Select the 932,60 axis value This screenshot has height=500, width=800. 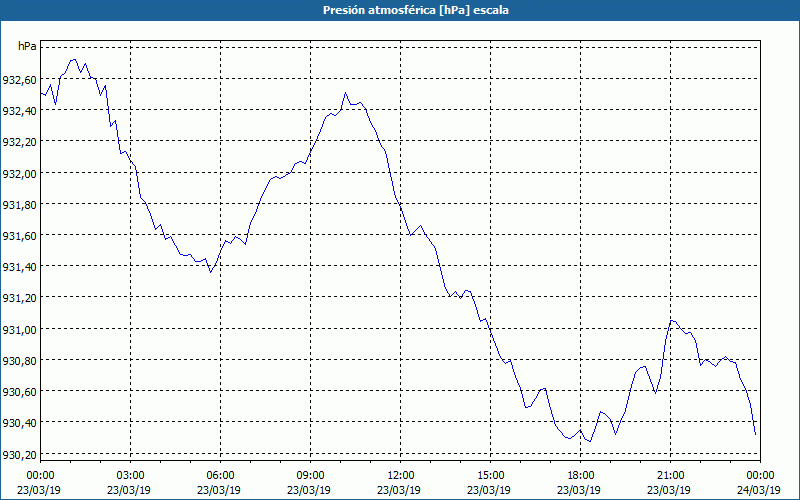[x=19, y=80]
